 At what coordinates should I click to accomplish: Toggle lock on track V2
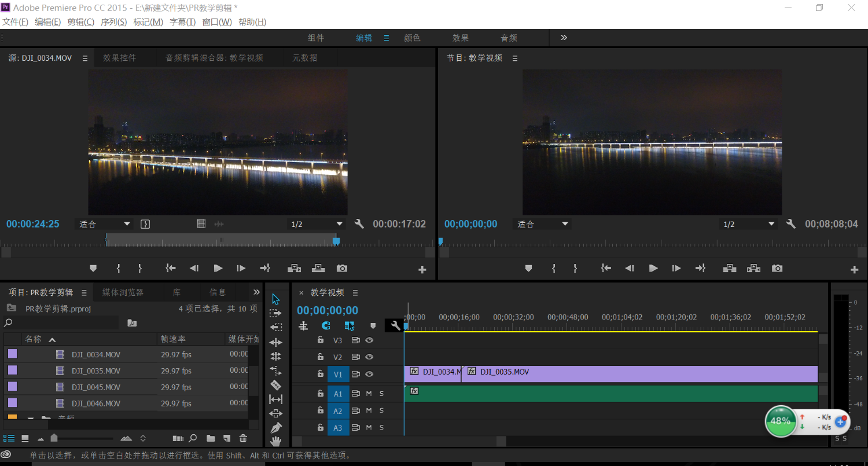point(320,357)
